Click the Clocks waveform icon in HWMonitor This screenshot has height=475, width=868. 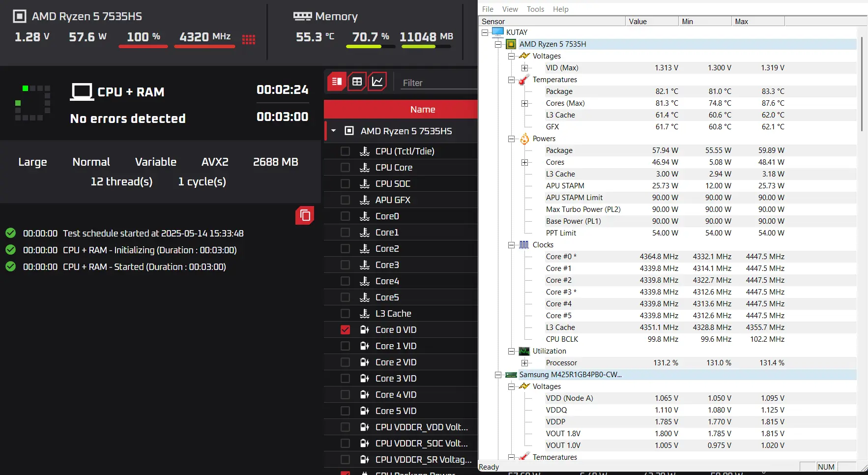click(x=524, y=245)
